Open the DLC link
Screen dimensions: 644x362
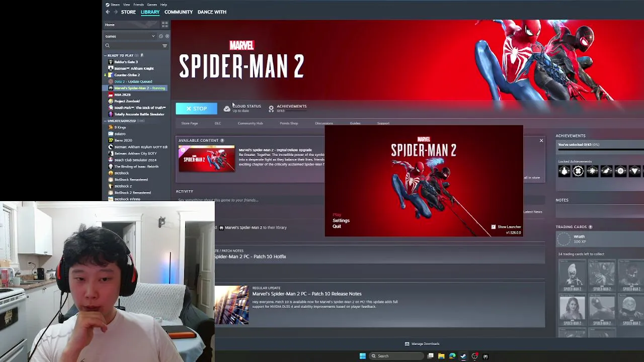pos(218,123)
